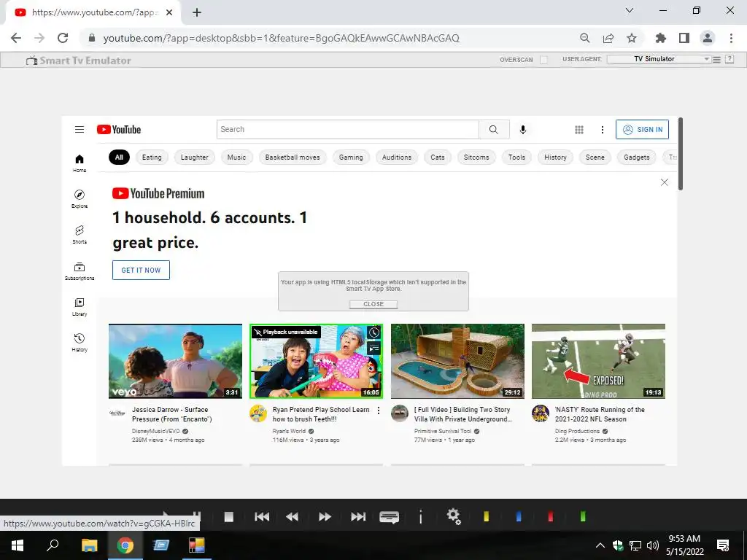Viewport: 747px width, 560px height.
Task: Select the Gadgets filter chip
Action: point(636,157)
